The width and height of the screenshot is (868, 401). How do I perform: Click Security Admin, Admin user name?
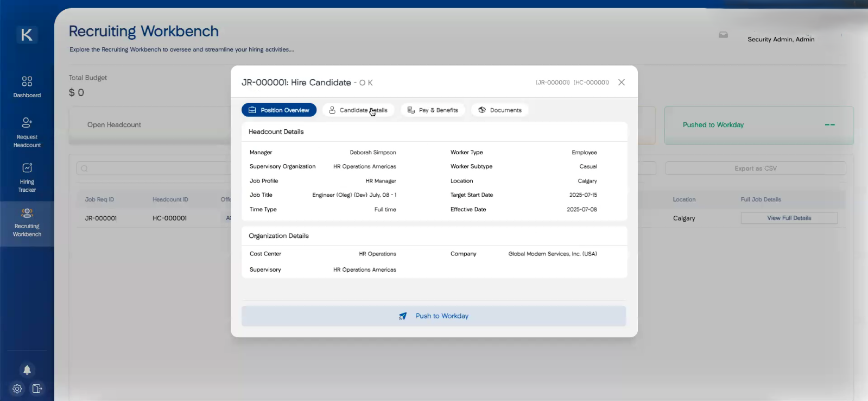[x=781, y=39]
